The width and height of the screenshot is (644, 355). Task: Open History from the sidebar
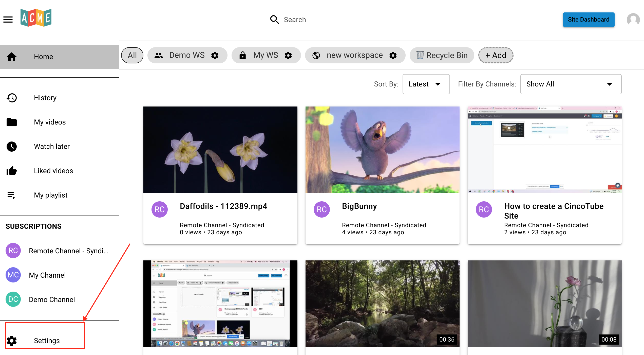[x=45, y=98]
